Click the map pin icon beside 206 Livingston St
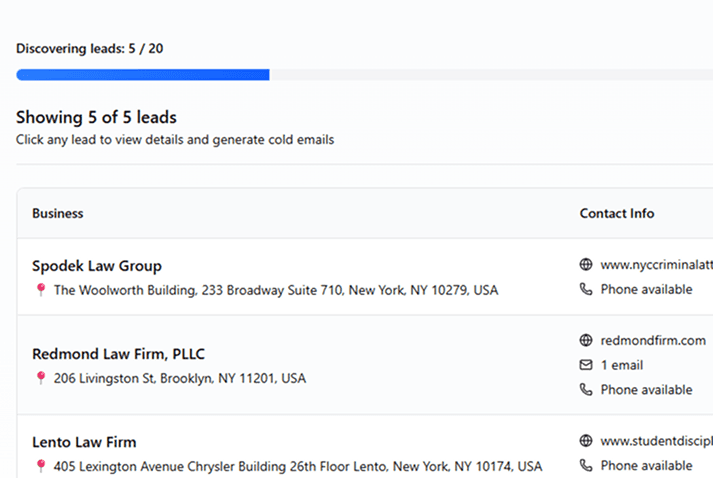This screenshot has width=713, height=478. (41, 378)
